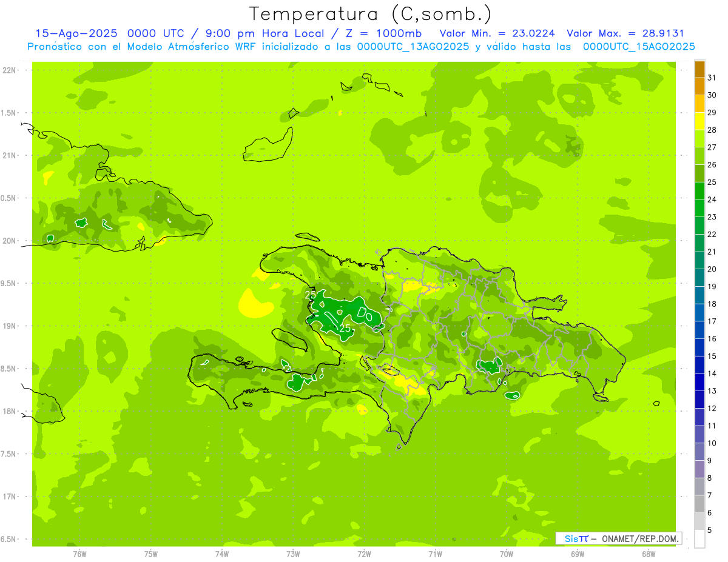Click the 'Temperatura (C,somb.)' chart title
The height and width of the screenshot is (562, 728).
tap(371, 14)
